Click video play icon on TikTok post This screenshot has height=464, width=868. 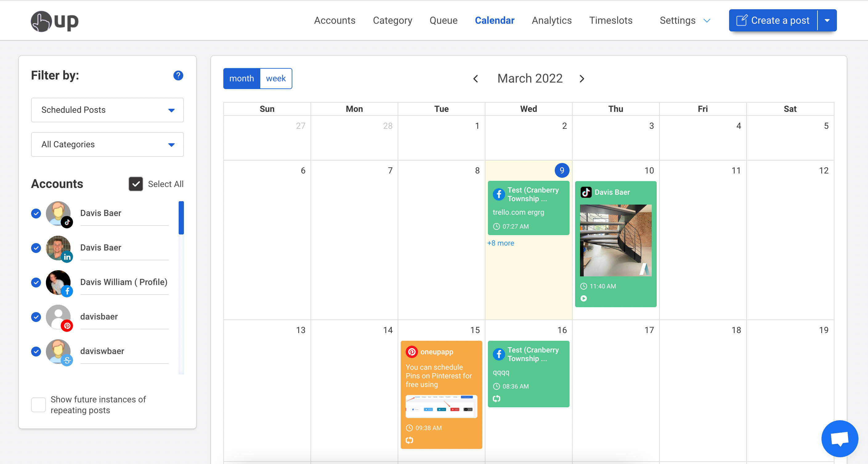coord(584,298)
